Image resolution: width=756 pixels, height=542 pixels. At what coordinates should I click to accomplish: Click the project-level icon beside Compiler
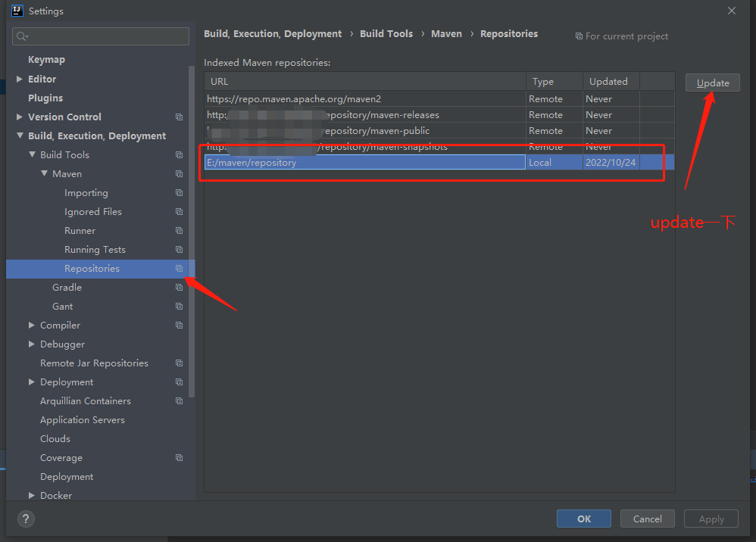(x=179, y=326)
